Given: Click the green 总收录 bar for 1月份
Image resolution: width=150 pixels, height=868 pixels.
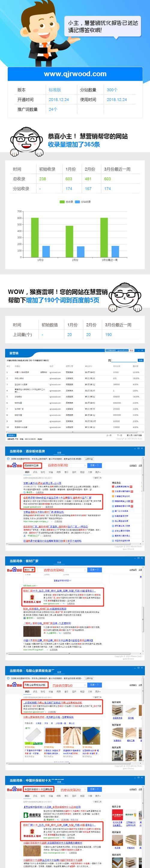Looking at the screenshot, I should coord(35,237).
